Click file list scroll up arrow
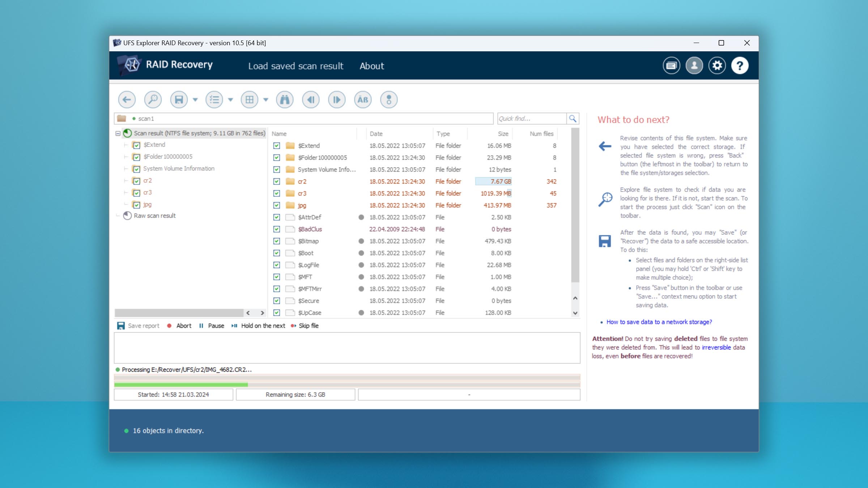868x488 pixels. coord(575,298)
